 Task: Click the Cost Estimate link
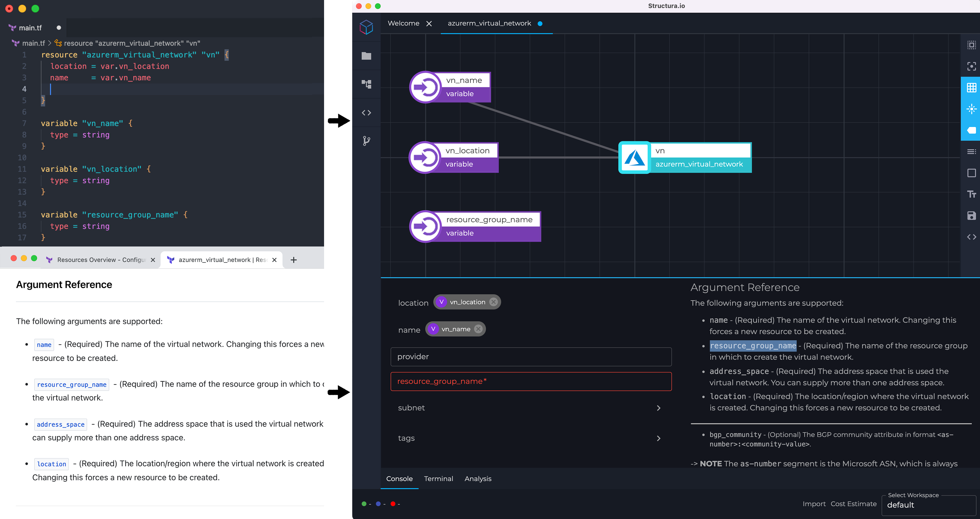coord(853,504)
